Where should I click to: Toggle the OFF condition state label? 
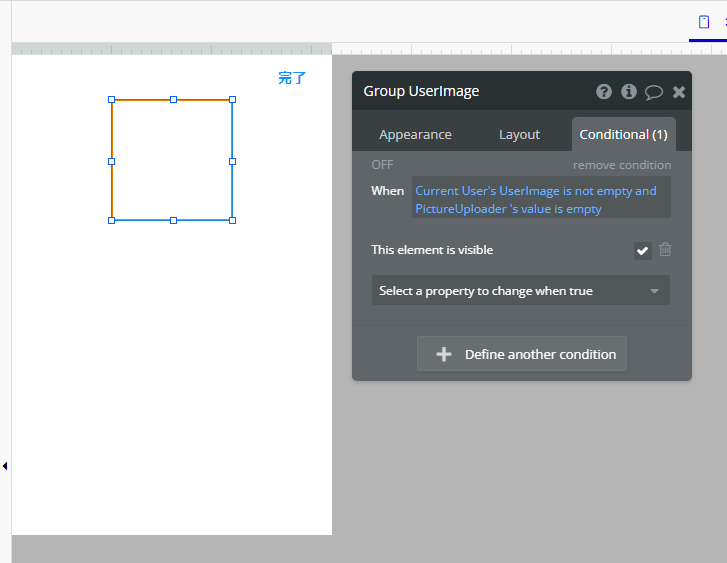coord(382,165)
